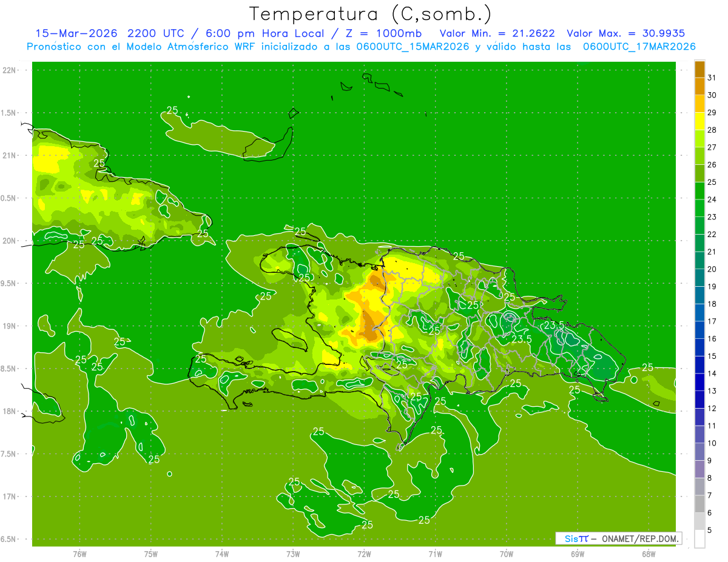Click the '20N' latitude axis label
This screenshot has height=562, width=728.
pos(10,241)
